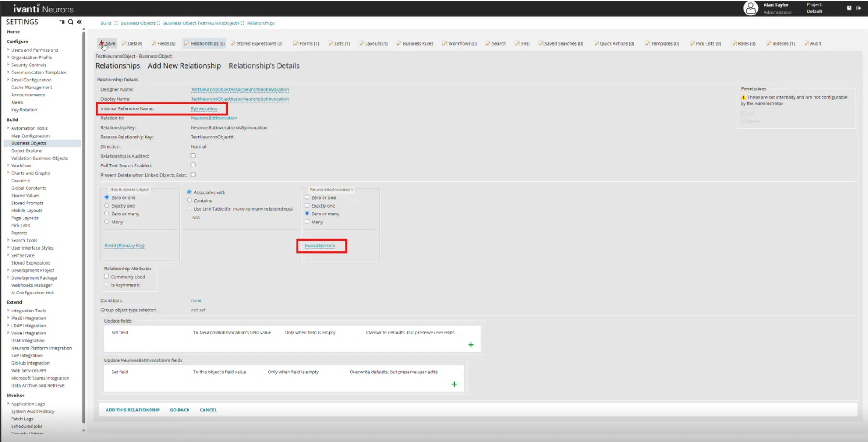
Task: Expand the Integration Tools tree node
Action: tap(8, 311)
